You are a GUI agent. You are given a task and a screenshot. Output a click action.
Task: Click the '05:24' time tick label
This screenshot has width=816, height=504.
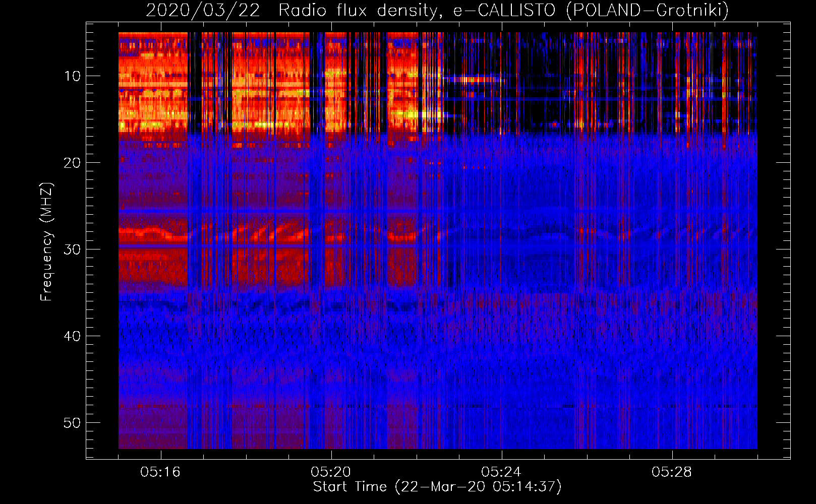(501, 472)
